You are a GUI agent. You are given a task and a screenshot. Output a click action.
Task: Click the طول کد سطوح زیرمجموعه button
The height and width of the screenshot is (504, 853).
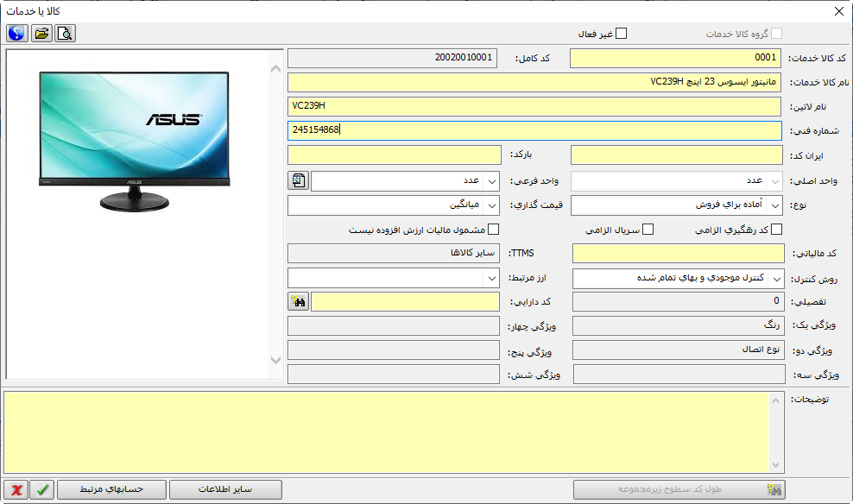pyautogui.click(x=679, y=489)
